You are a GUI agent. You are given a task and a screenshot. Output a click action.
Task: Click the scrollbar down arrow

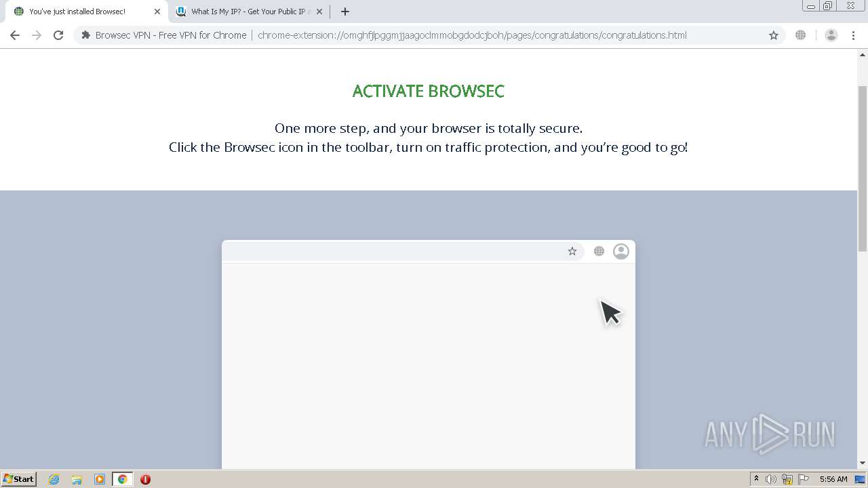pos(863,464)
